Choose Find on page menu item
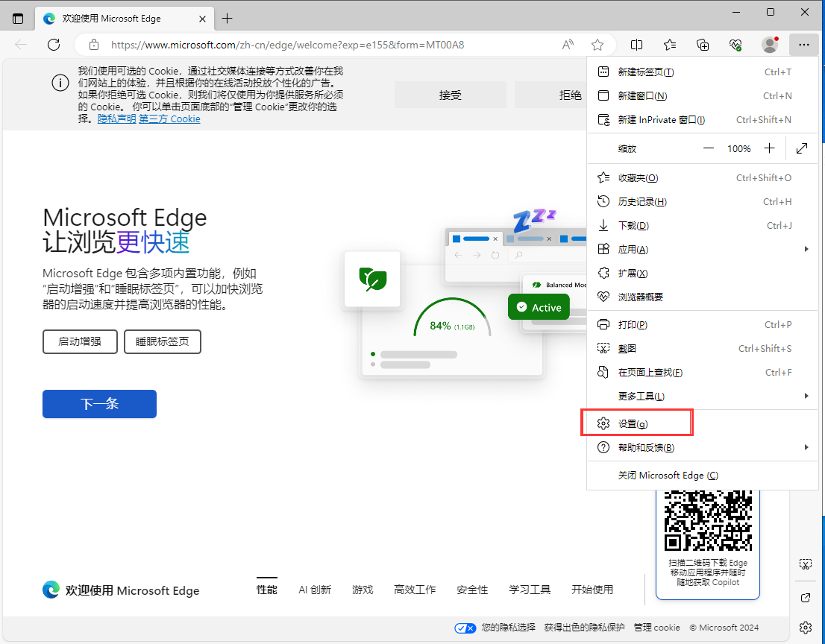This screenshot has width=825, height=644. pos(703,372)
